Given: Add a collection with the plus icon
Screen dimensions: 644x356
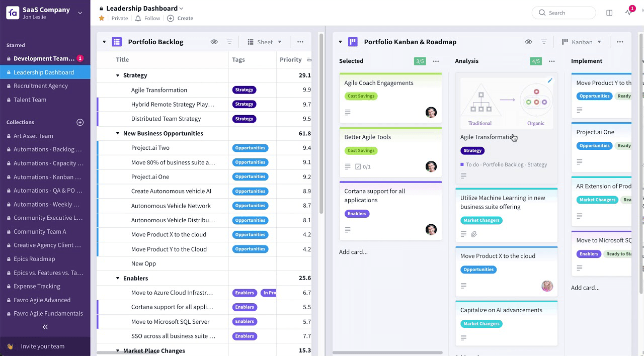Looking at the screenshot, I should (80, 122).
